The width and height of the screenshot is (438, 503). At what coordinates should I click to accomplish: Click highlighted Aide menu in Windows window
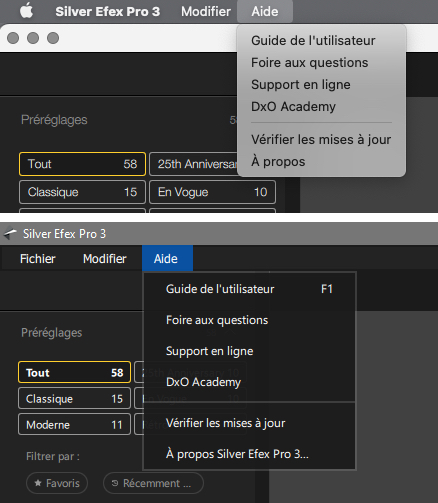(x=167, y=258)
